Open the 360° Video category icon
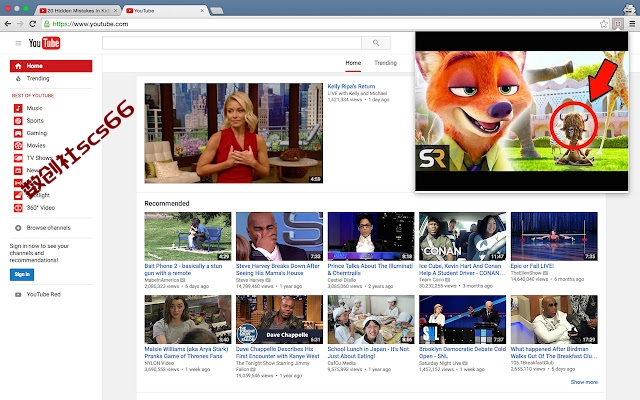 (x=18, y=208)
